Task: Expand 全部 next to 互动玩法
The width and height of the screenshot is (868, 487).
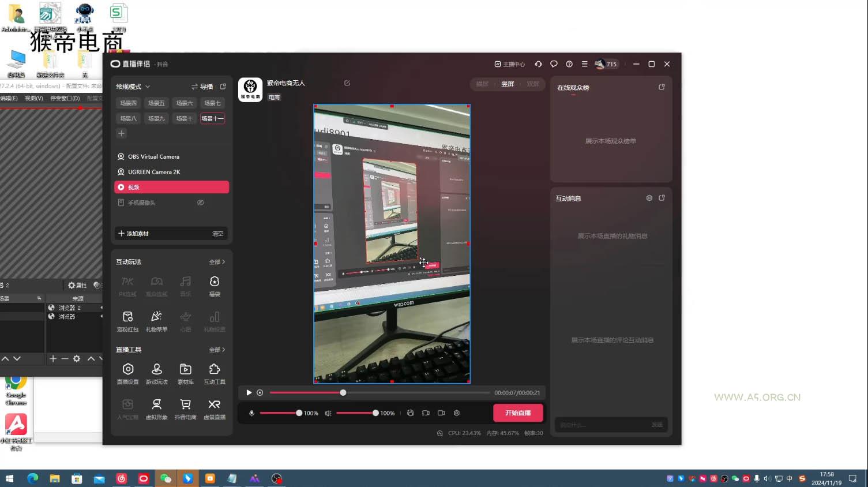Action: (217, 262)
